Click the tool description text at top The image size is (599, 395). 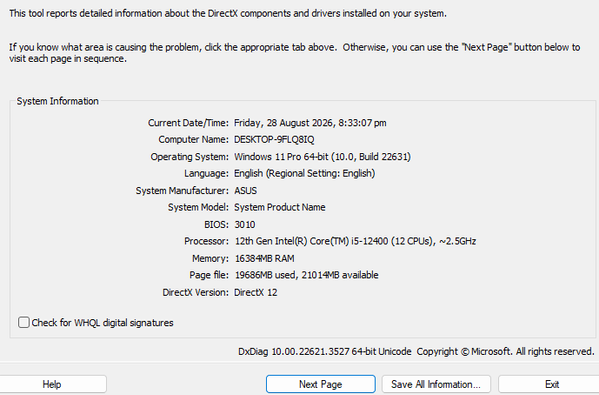[228, 13]
